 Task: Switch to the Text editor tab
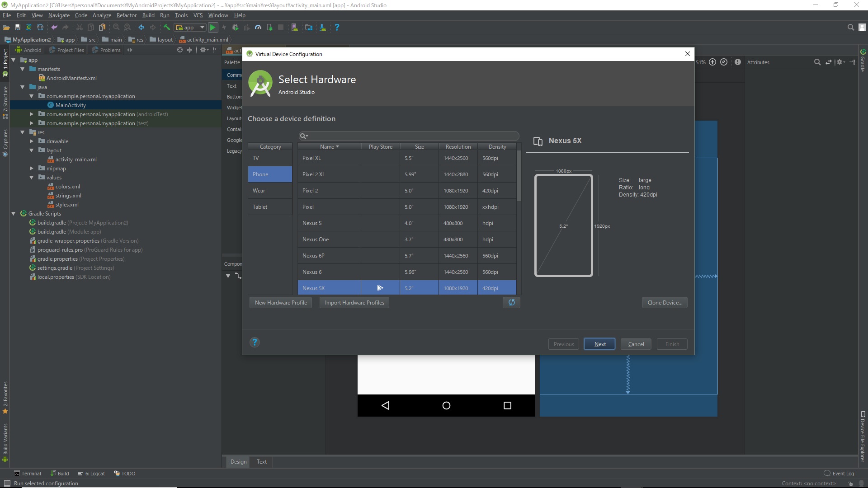[x=262, y=462]
